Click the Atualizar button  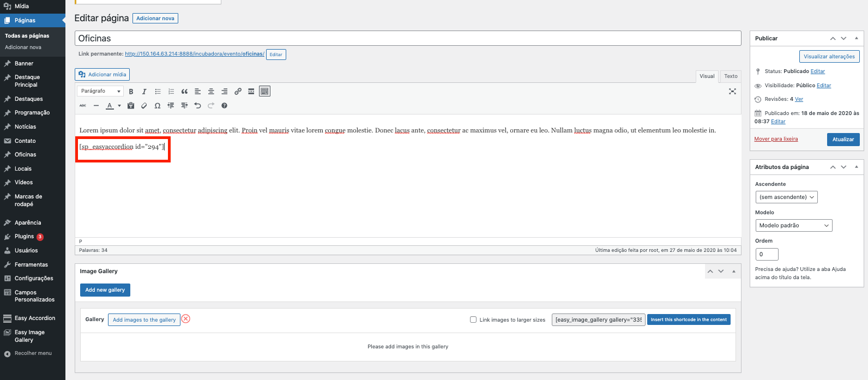coord(843,140)
